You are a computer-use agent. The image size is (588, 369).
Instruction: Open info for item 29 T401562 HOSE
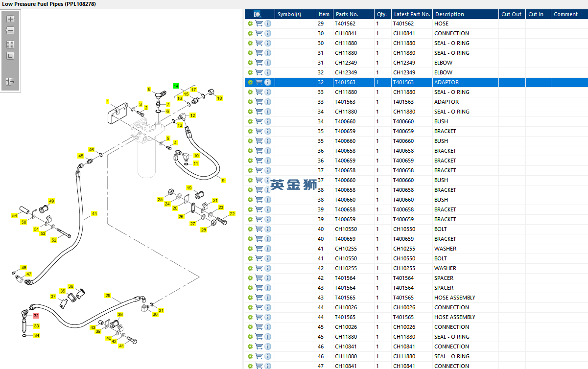(x=268, y=23)
